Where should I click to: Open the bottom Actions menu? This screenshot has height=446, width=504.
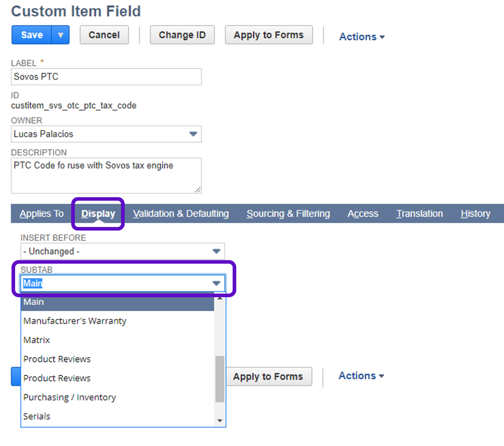tap(361, 376)
